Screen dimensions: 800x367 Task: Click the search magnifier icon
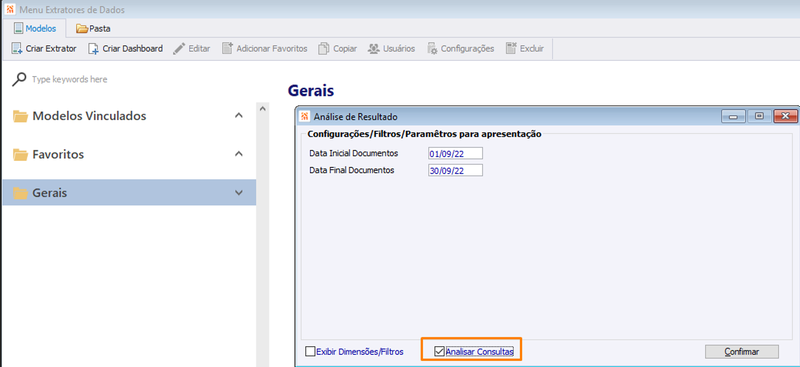click(19, 80)
